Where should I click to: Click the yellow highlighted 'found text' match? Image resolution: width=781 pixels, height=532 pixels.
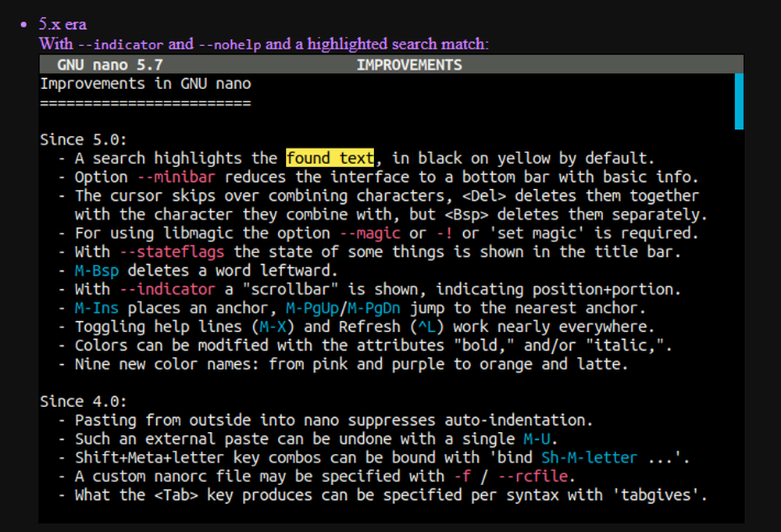[330, 158]
